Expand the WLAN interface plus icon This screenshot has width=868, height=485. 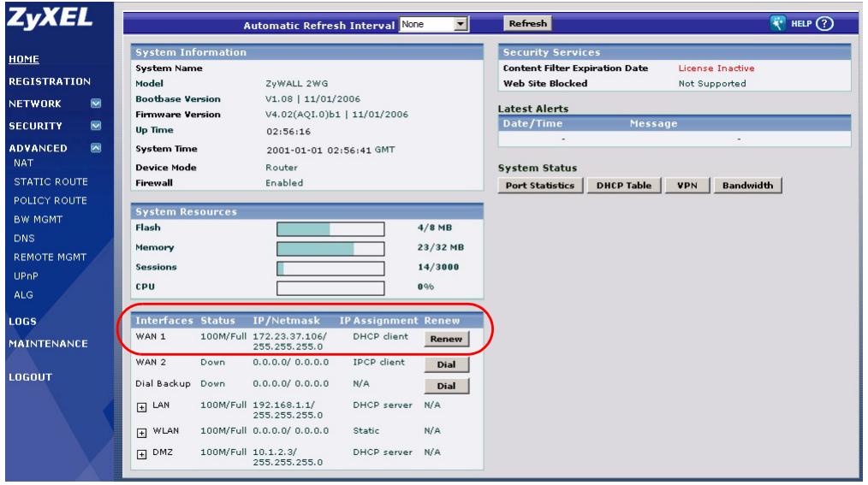pyautogui.click(x=142, y=433)
